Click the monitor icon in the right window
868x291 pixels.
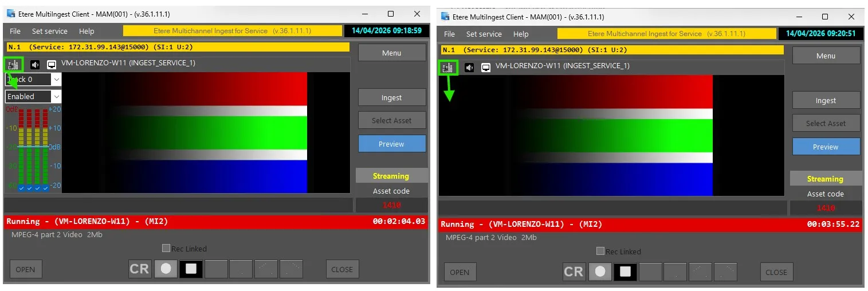[x=486, y=68]
